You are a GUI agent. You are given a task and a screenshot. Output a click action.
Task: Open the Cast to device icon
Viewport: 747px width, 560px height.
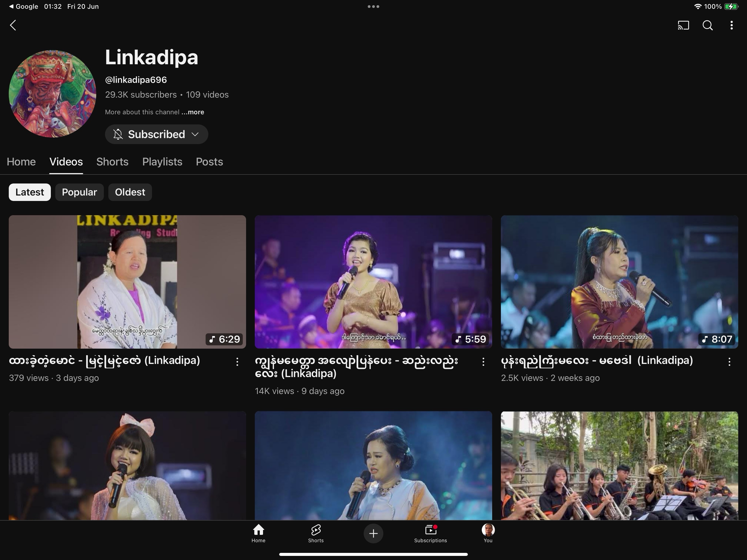(x=683, y=25)
